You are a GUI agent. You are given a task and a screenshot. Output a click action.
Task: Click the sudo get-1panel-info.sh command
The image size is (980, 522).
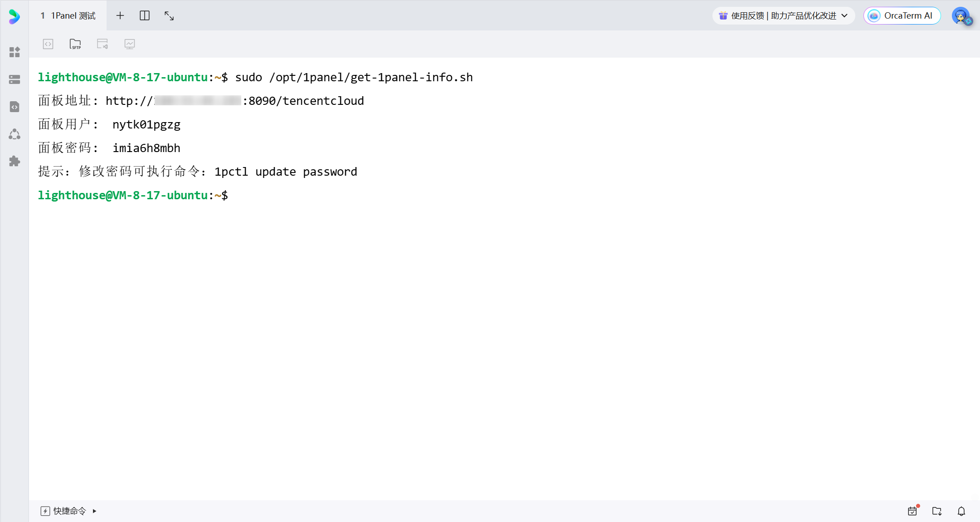(x=354, y=77)
